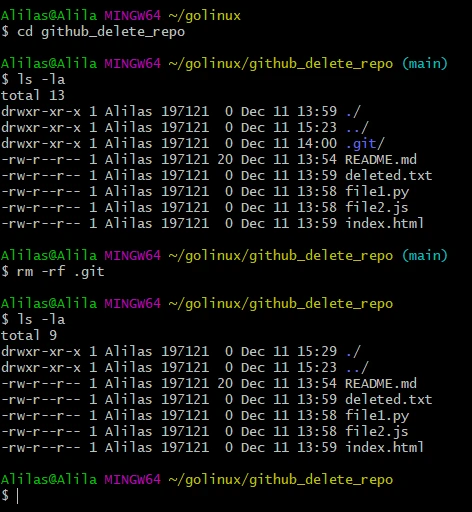Click the '~/golinux/github_delete_repo' path in the last prompt

281,480
